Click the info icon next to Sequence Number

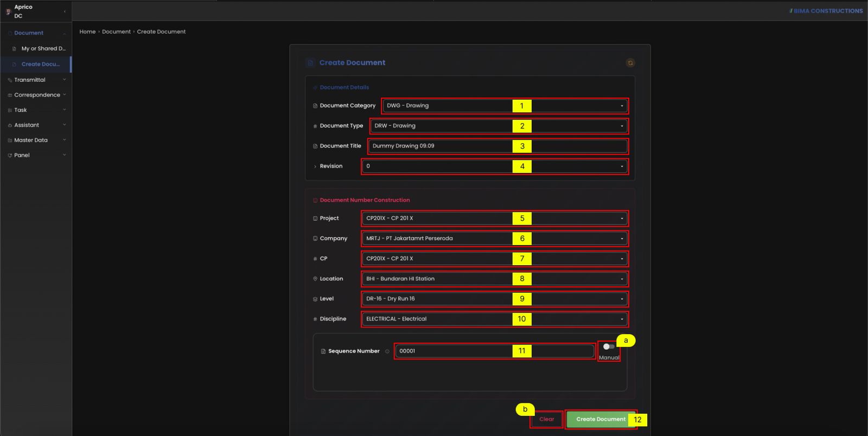(x=387, y=351)
